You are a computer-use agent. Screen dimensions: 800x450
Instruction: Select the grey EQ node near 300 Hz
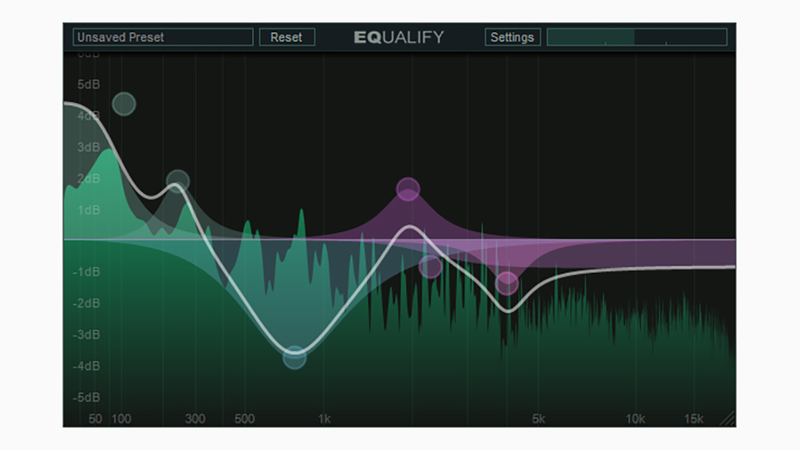tap(178, 181)
